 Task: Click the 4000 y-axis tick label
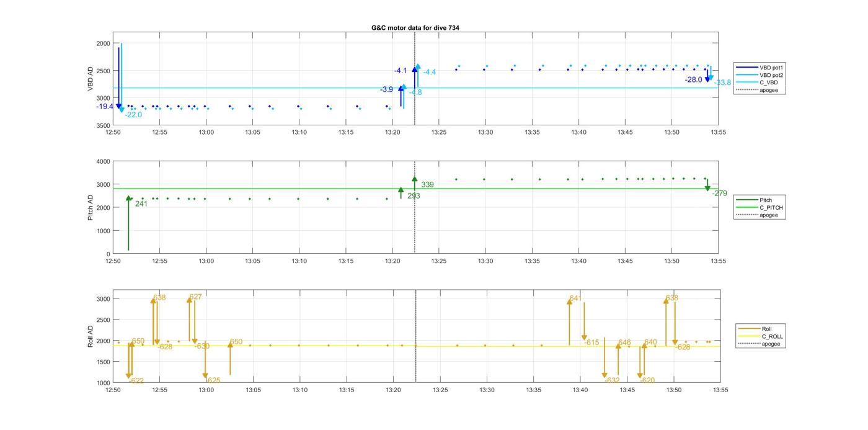click(x=103, y=162)
